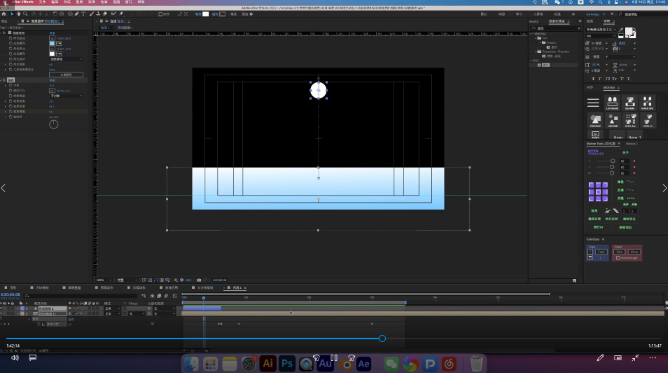This screenshot has width=668, height=373.
Task: Toggle the video player volume icon
Action: (15, 358)
